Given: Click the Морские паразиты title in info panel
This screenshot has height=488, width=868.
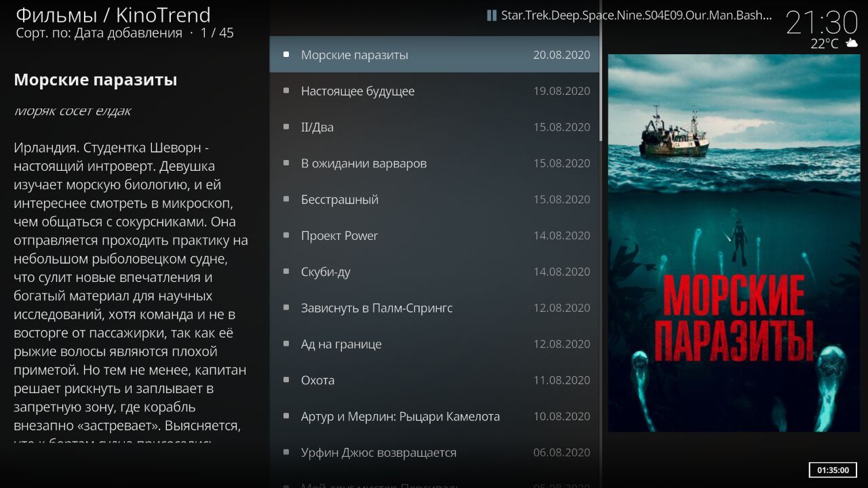Looking at the screenshot, I should (x=96, y=80).
